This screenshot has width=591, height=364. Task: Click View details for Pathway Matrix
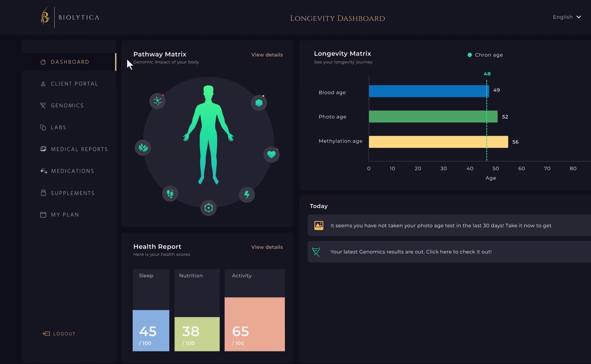(267, 55)
